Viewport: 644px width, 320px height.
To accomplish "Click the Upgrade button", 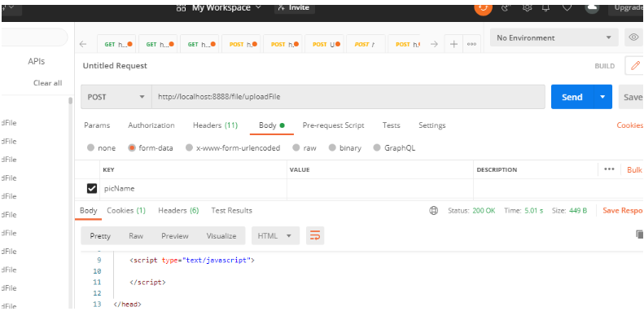I will pos(626,8).
